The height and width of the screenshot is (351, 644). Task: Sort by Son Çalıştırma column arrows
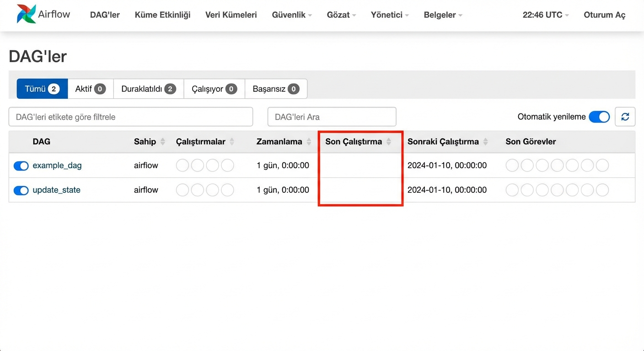(x=388, y=142)
